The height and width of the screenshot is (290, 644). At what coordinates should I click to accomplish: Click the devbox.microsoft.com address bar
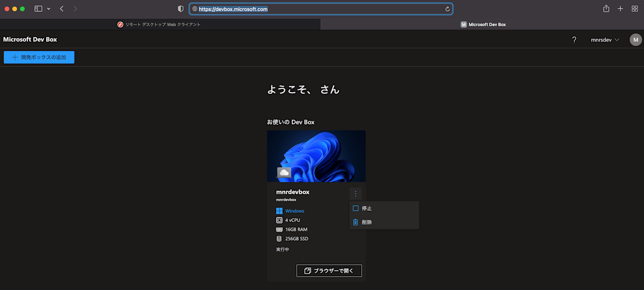321,9
